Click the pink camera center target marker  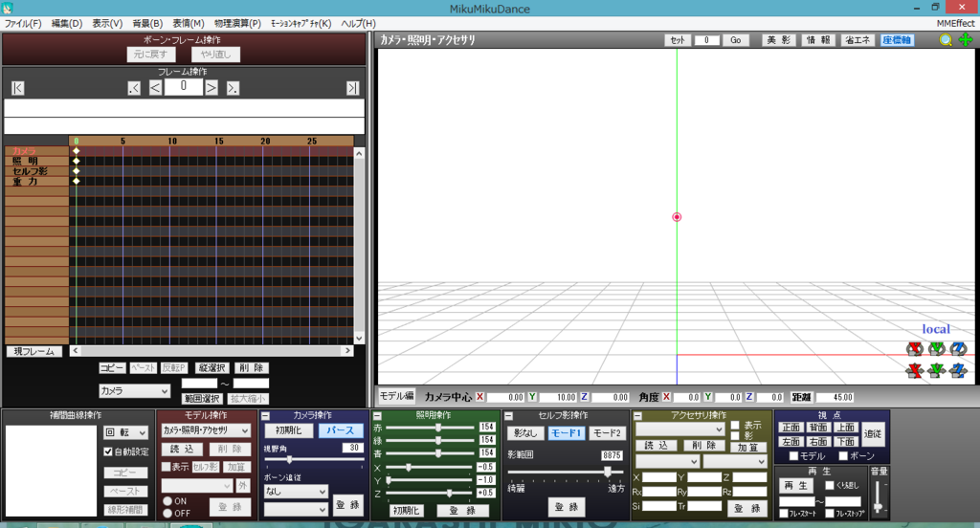pyautogui.click(x=677, y=217)
